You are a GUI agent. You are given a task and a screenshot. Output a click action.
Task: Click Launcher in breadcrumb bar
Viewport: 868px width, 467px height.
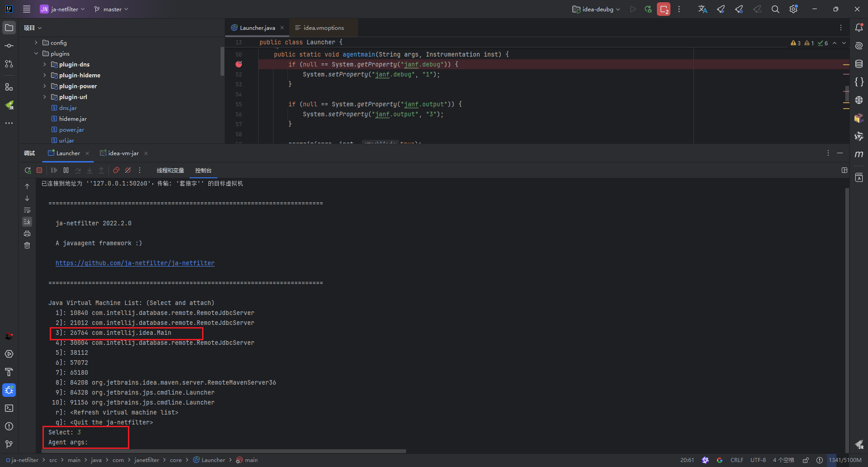click(x=209, y=460)
